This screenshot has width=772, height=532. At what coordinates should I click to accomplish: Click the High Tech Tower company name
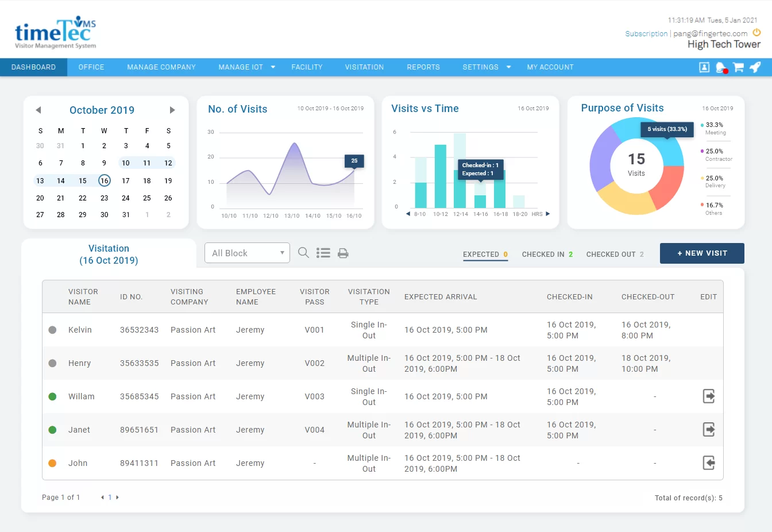coord(724,44)
